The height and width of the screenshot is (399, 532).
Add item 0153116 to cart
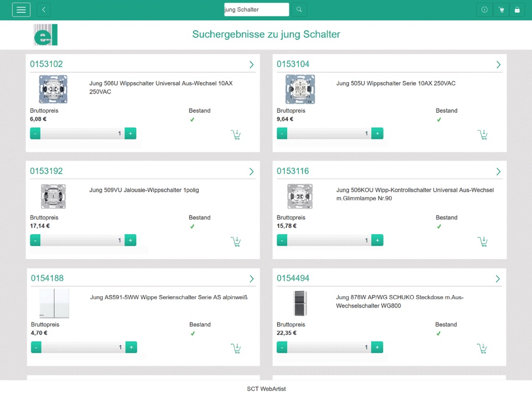click(x=483, y=242)
